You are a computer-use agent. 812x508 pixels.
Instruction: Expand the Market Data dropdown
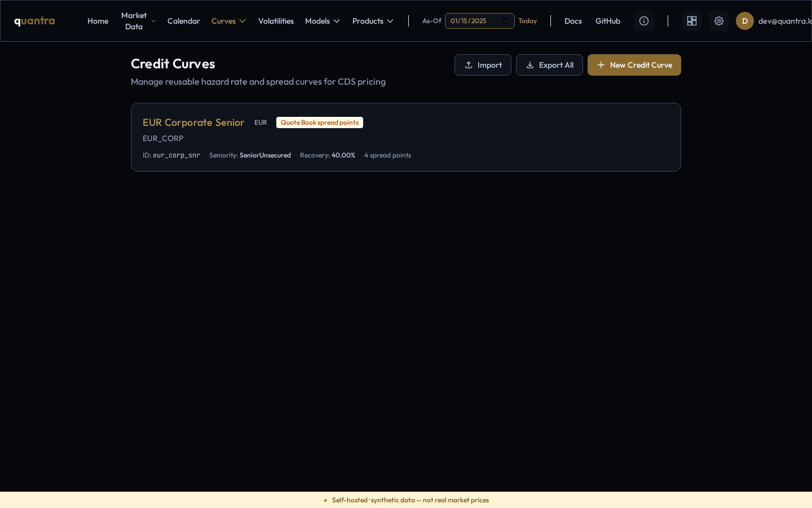point(139,21)
